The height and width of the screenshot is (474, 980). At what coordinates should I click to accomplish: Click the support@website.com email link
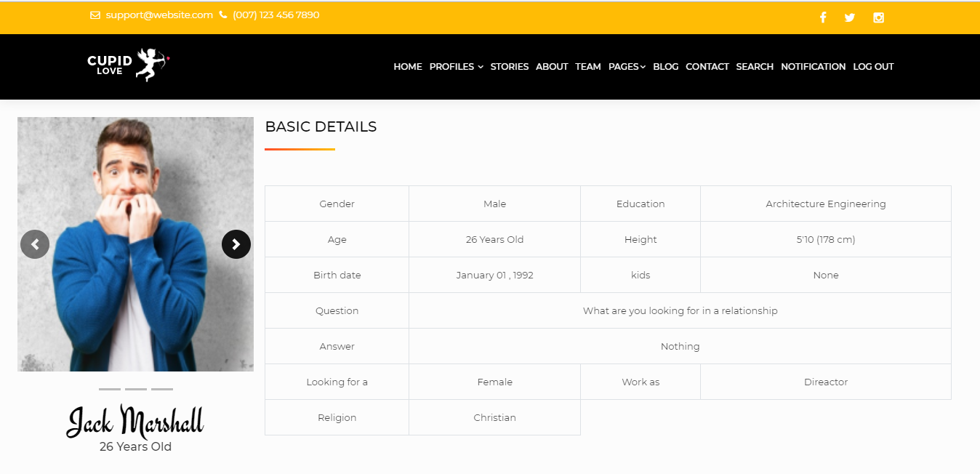[159, 15]
